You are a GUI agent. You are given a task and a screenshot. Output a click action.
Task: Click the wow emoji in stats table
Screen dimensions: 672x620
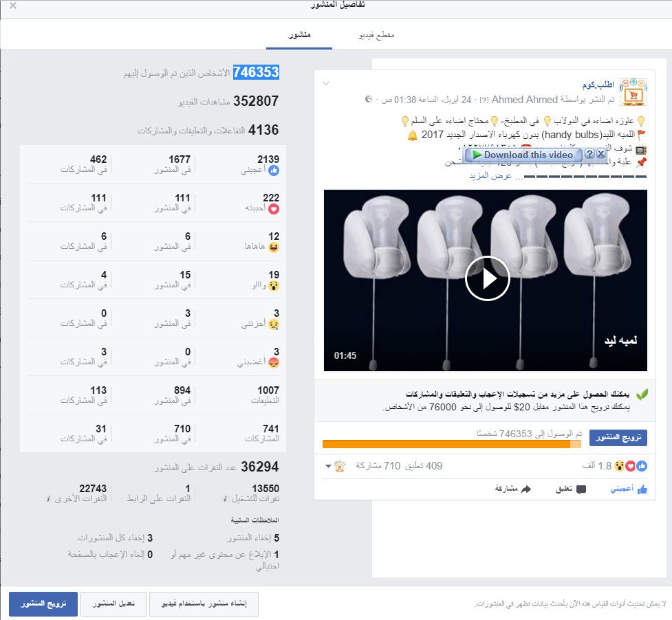274,286
